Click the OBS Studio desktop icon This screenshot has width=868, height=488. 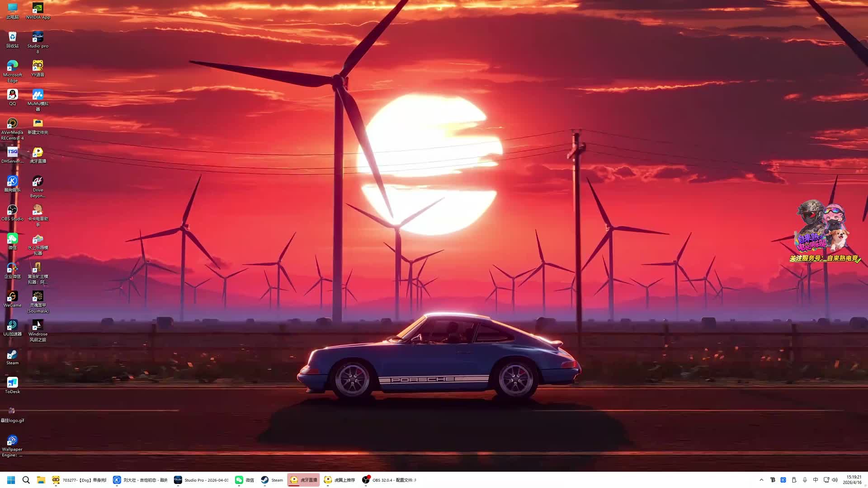(x=13, y=211)
